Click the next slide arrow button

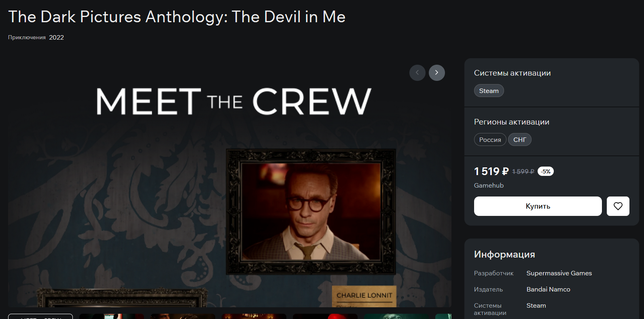tap(436, 73)
